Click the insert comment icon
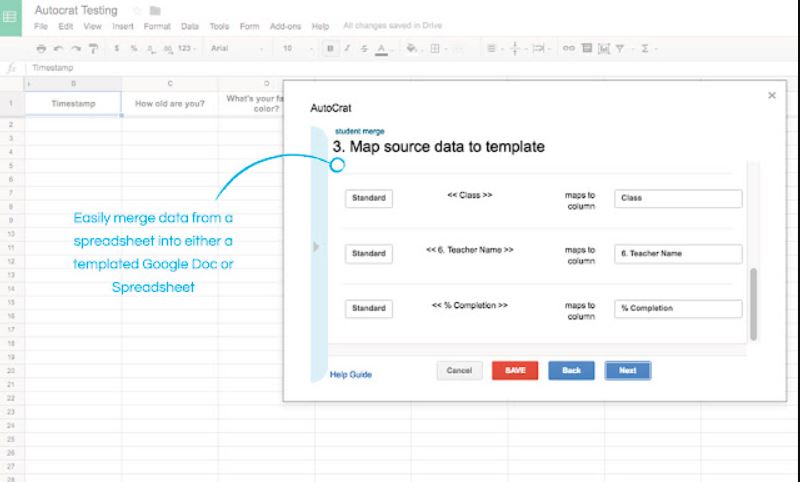The image size is (800, 482). tap(587, 48)
